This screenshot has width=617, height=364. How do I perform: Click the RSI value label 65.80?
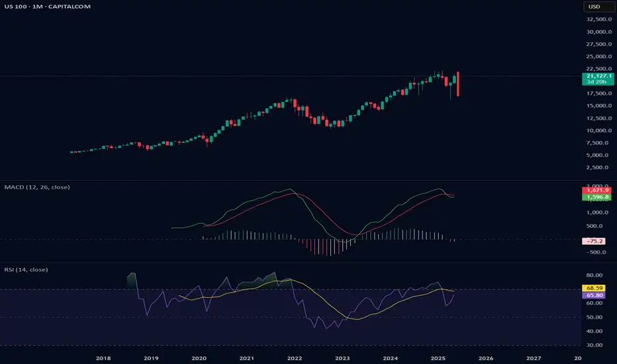594,295
